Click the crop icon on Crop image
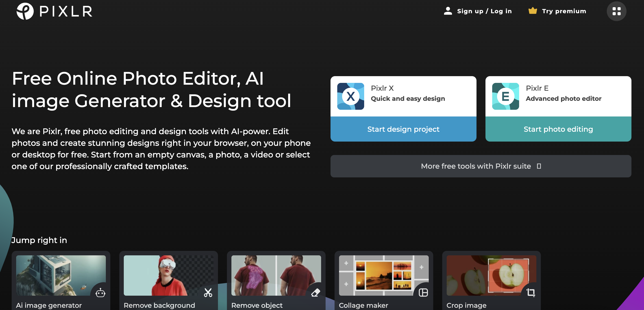The height and width of the screenshot is (310, 644). pos(531,293)
